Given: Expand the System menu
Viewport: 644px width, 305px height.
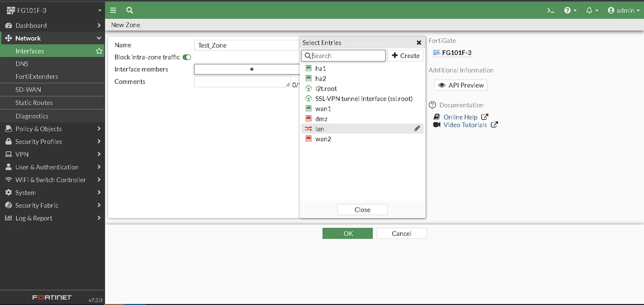Looking at the screenshot, I should point(52,193).
